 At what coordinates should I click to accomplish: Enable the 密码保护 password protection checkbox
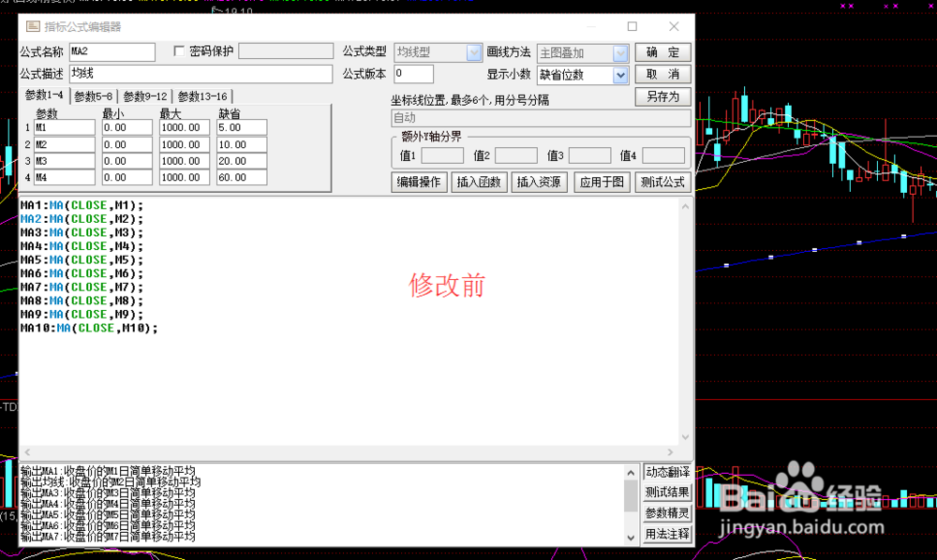click(178, 51)
